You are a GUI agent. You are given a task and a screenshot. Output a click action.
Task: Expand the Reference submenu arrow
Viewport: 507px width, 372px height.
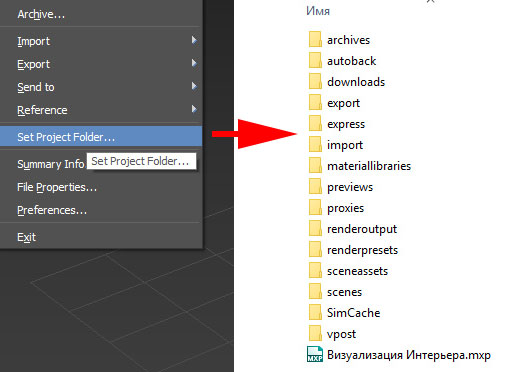[194, 109]
